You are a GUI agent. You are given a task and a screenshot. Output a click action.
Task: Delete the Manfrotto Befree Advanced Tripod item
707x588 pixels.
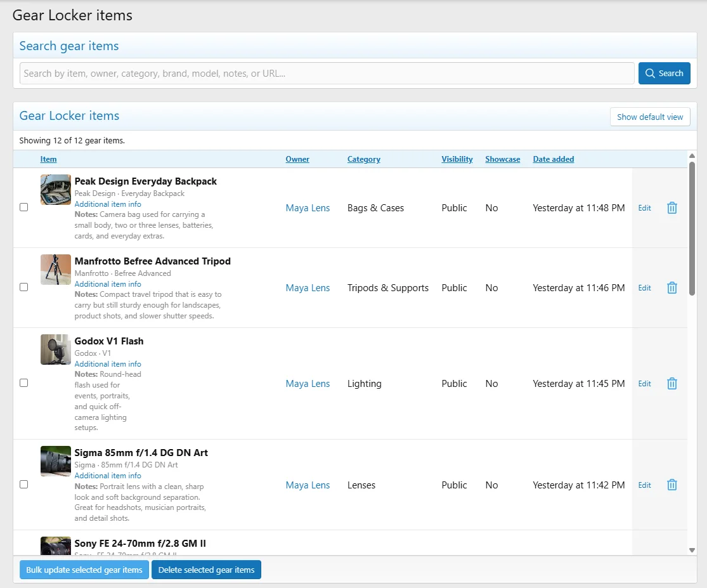tap(672, 288)
